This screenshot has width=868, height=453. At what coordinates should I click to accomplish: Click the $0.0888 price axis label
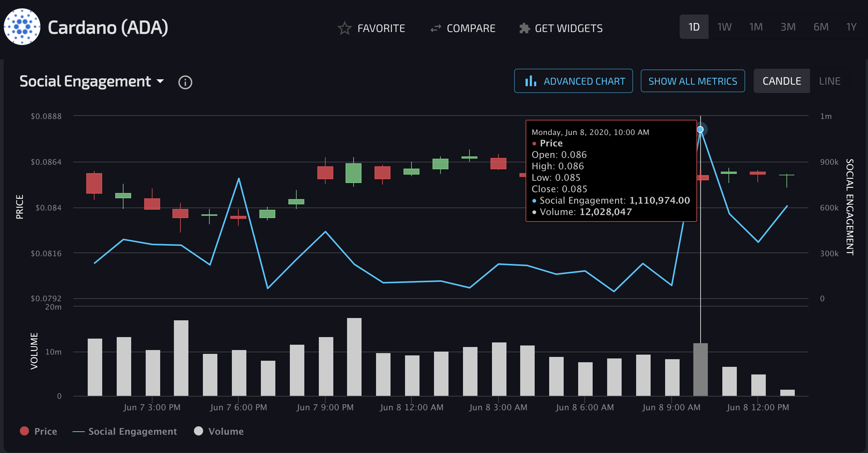46,116
